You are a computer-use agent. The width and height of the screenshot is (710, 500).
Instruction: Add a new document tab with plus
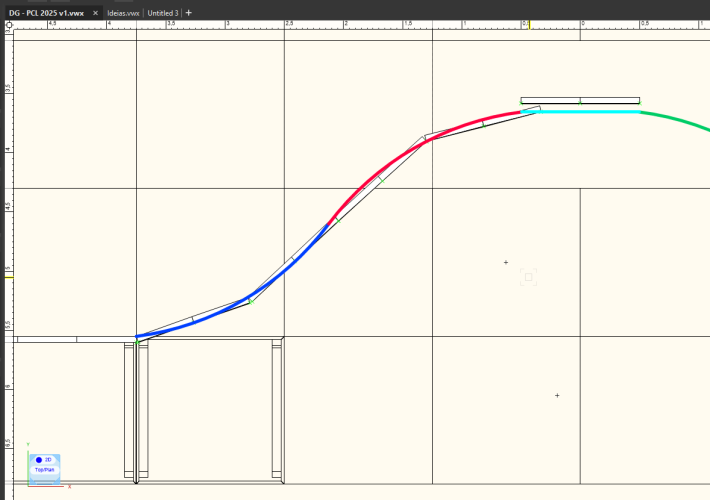tap(189, 13)
